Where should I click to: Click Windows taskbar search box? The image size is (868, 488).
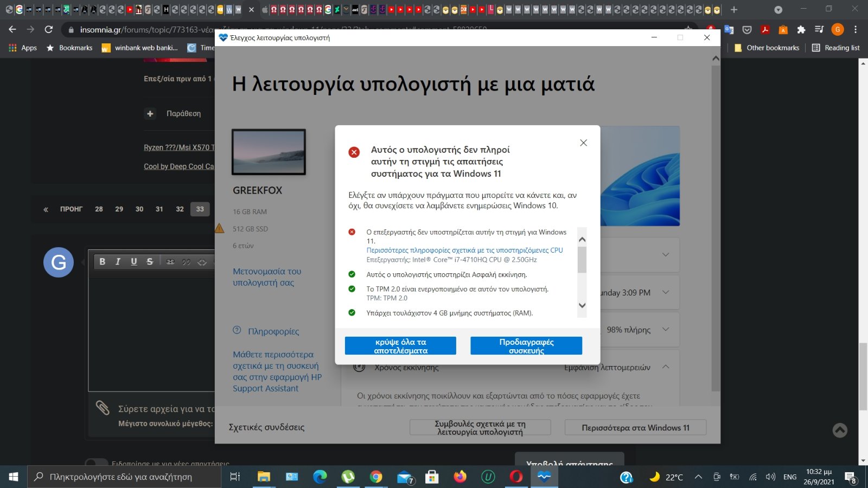pyautogui.click(x=124, y=477)
